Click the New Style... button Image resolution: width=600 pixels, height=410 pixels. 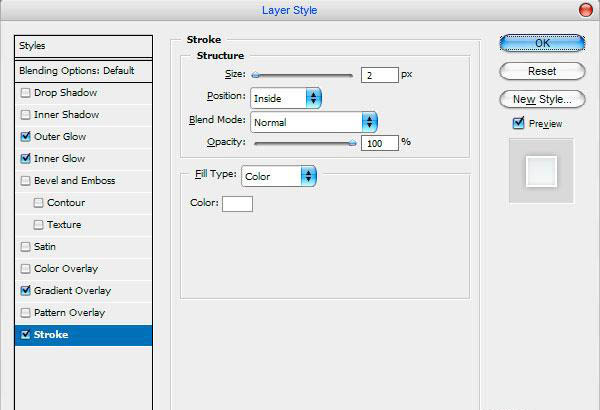pyautogui.click(x=542, y=99)
